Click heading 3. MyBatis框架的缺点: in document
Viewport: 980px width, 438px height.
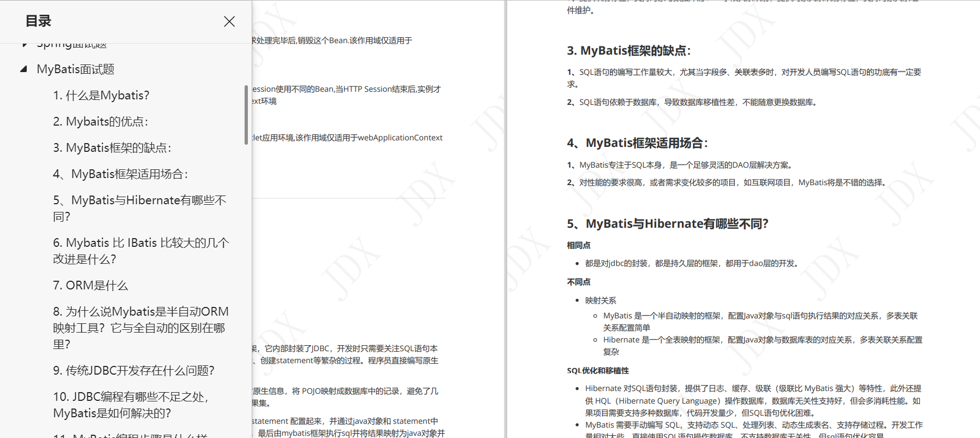tap(628, 51)
